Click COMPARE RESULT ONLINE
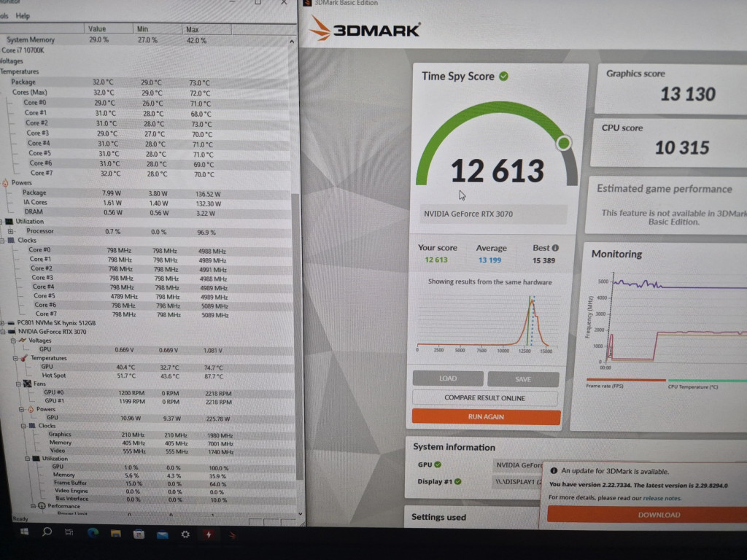The image size is (747, 560). pyautogui.click(x=485, y=397)
